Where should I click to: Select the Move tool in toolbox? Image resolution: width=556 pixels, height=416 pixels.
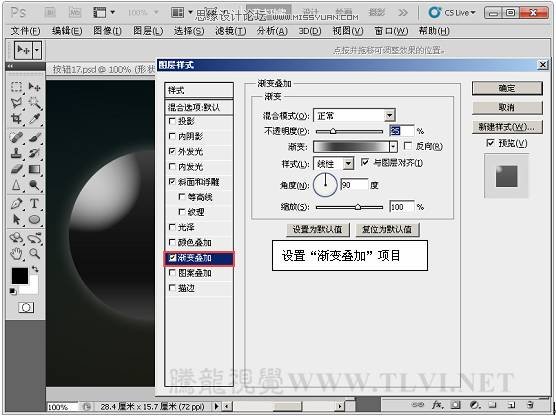(x=34, y=87)
